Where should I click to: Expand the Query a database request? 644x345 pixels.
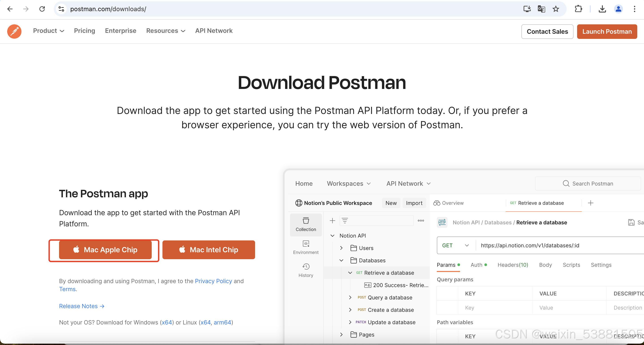point(350,297)
